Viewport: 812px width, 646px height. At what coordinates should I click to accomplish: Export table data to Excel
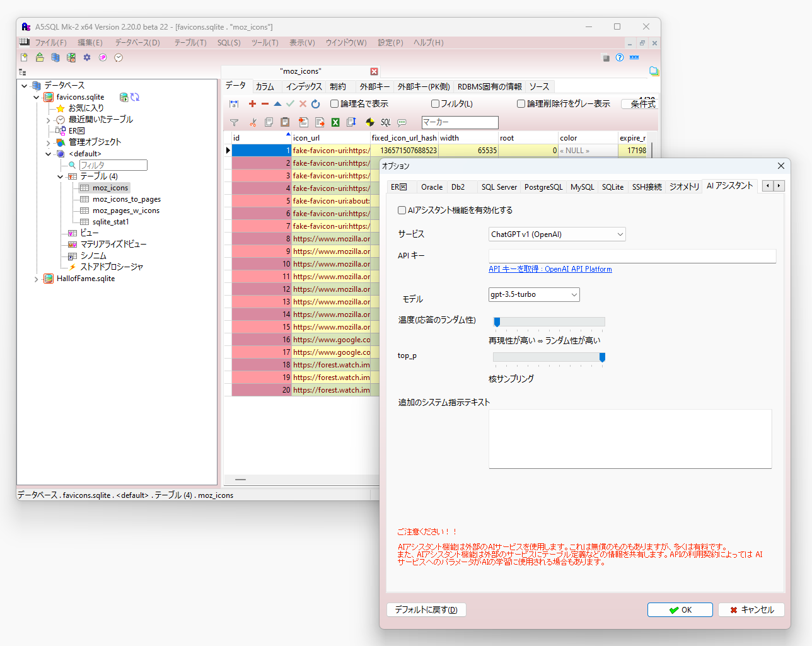[335, 122]
